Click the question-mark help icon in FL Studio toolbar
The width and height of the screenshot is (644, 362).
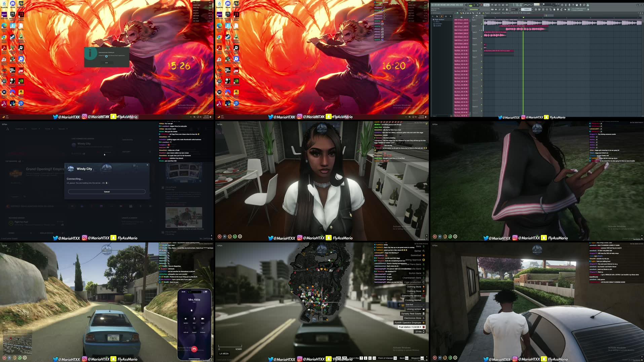(573, 5)
